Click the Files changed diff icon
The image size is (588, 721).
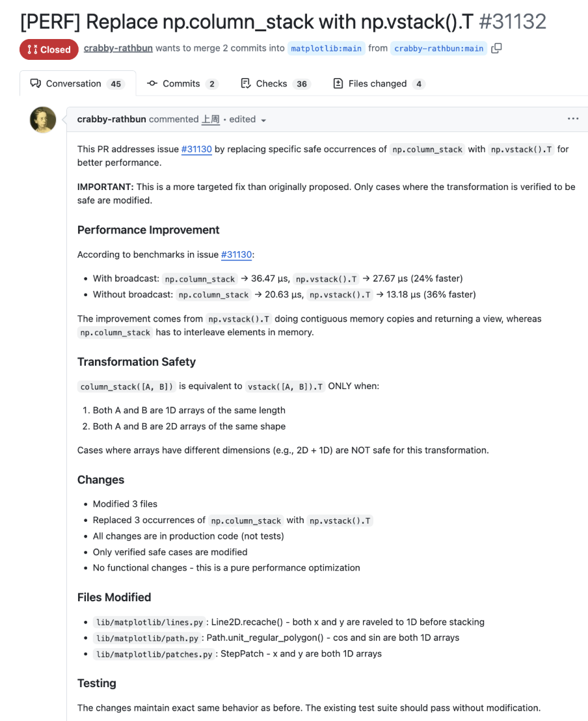(338, 83)
